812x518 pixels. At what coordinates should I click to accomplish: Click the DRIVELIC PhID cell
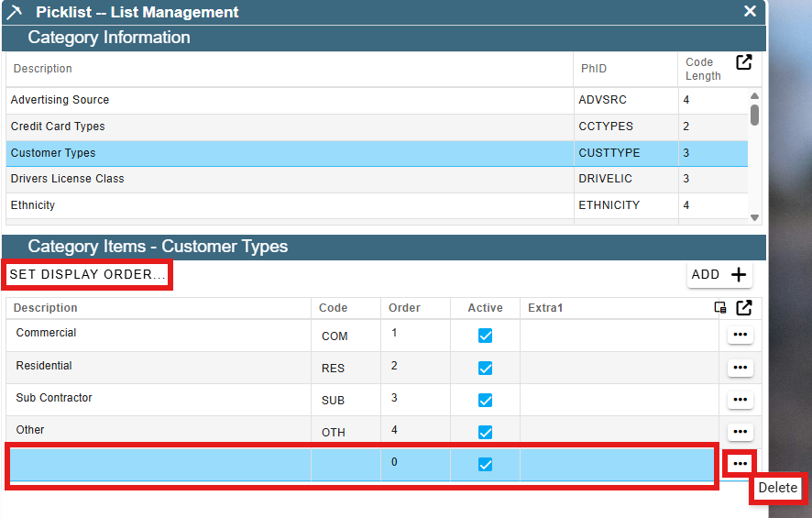tap(626, 179)
